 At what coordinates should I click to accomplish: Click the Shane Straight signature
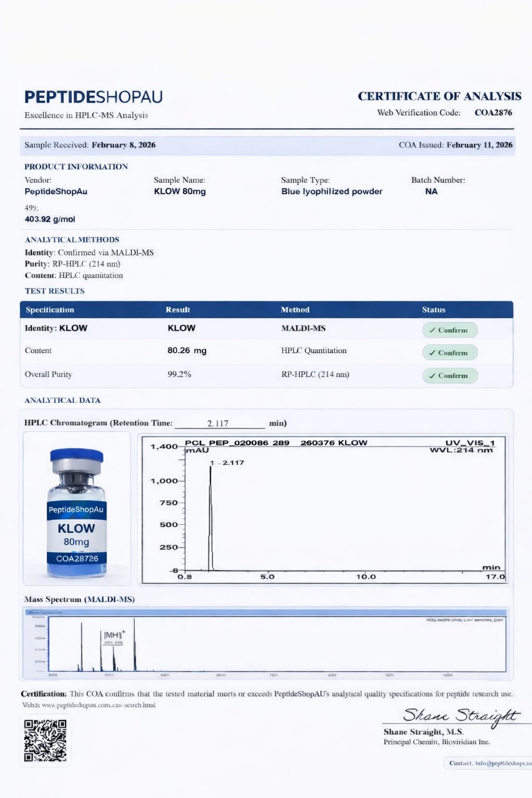(460, 716)
